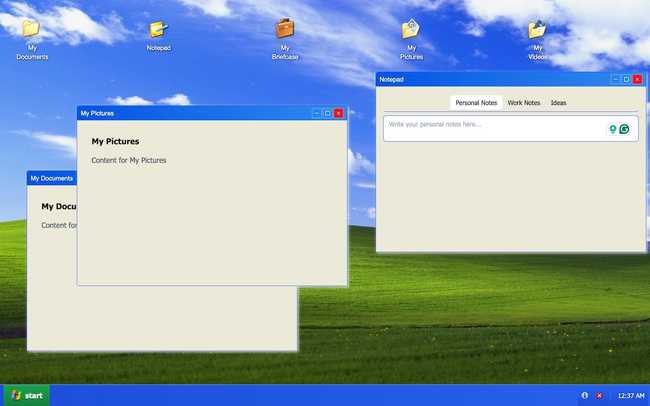This screenshot has width=650, height=406.
Task: Switch to the Ideas tab
Action: point(558,102)
